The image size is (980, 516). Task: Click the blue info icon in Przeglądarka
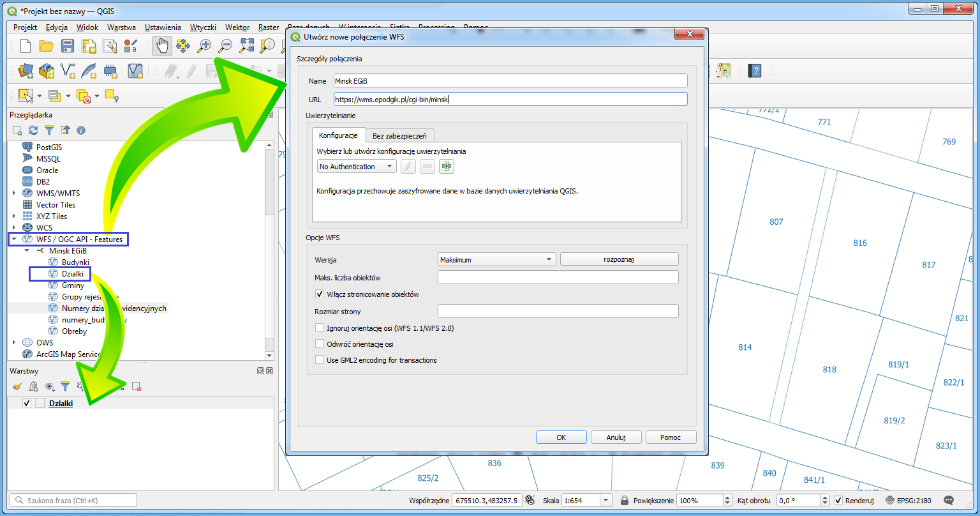point(81,130)
